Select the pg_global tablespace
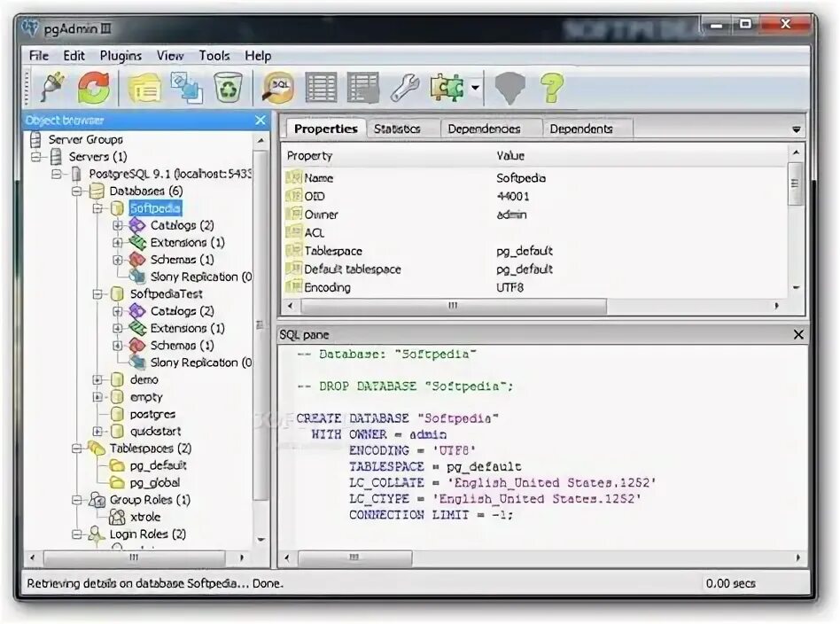The height and width of the screenshot is (624, 840). 154,482
